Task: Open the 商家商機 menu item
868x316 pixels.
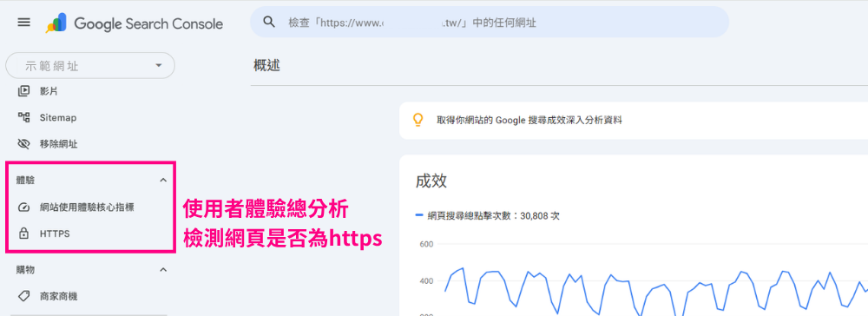Action: point(59,297)
